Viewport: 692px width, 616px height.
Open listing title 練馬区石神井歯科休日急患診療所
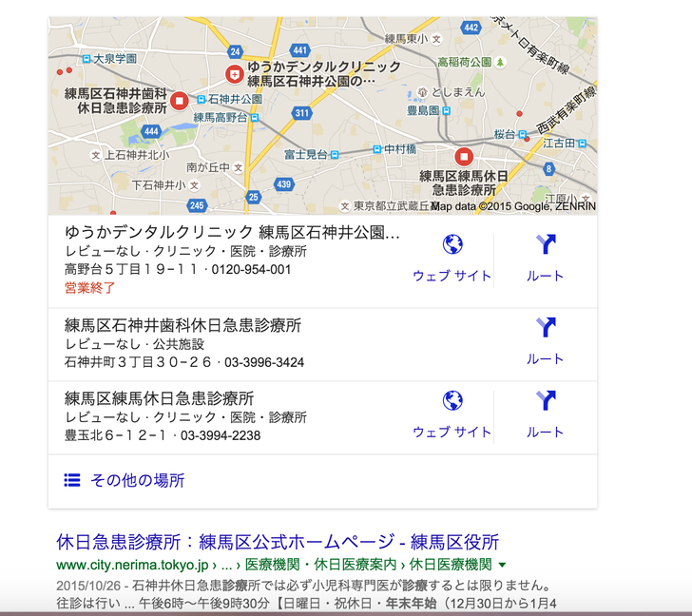pos(183,325)
